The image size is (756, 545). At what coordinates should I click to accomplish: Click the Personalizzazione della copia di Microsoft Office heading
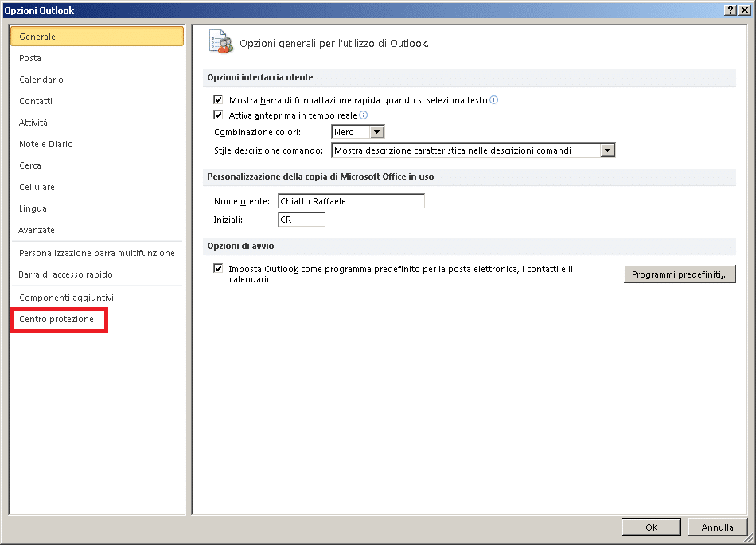[x=321, y=177]
